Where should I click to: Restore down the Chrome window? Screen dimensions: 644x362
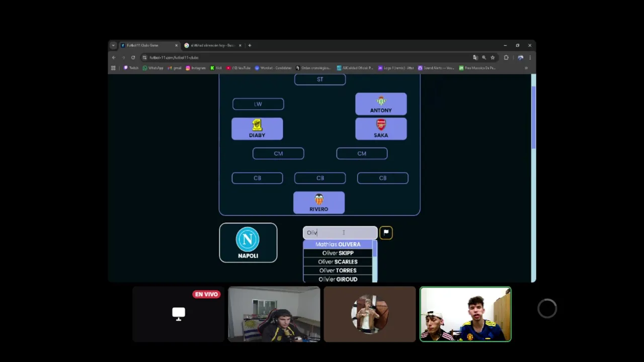point(517,45)
